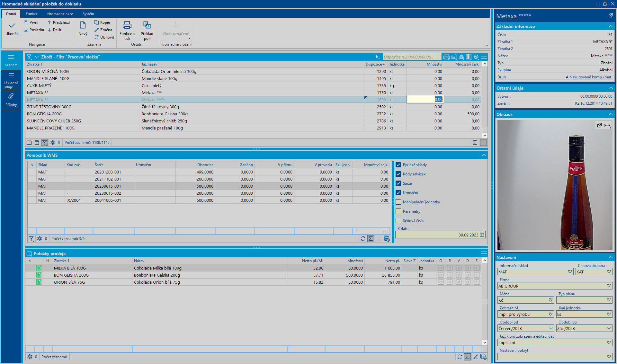Click the refresh icon in the Pomocník WMS footer
The height and width of the screenshot is (364, 617).
pyautogui.click(x=363, y=239)
